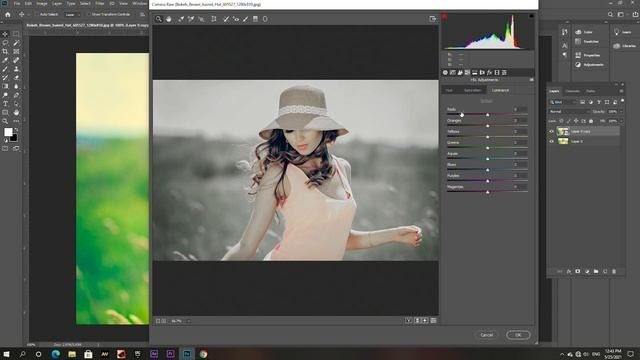Select the Hand tool in Photoshop toolbar
640x360 pixels.
(16, 112)
